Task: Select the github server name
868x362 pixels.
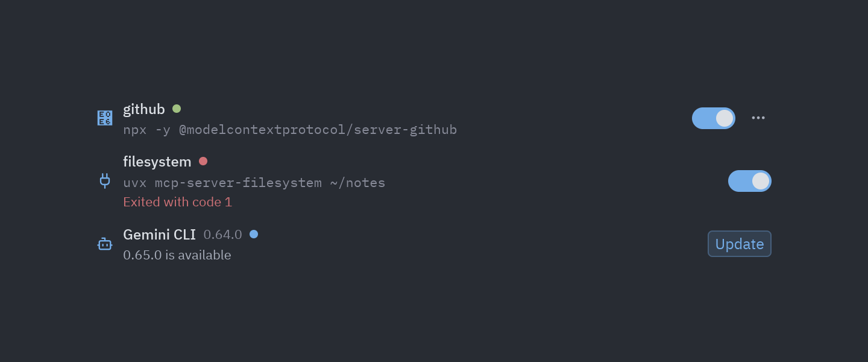Action: [x=144, y=109]
